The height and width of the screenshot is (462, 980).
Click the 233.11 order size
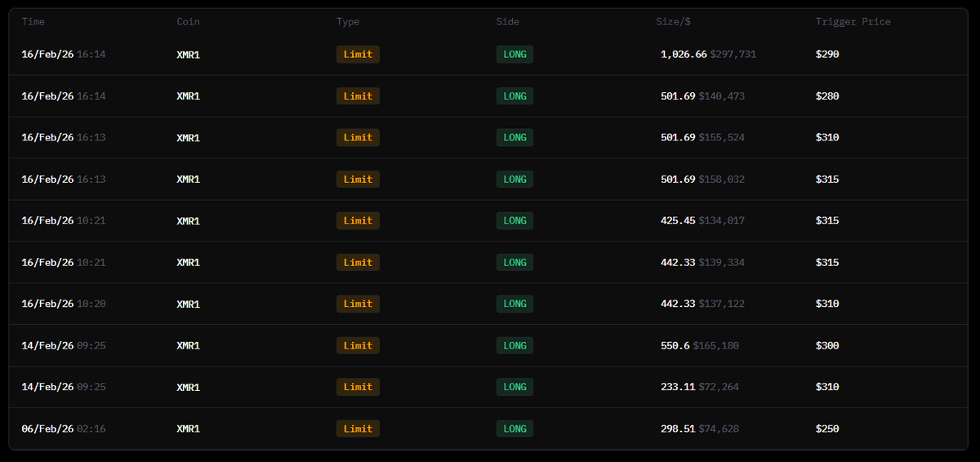coord(678,387)
